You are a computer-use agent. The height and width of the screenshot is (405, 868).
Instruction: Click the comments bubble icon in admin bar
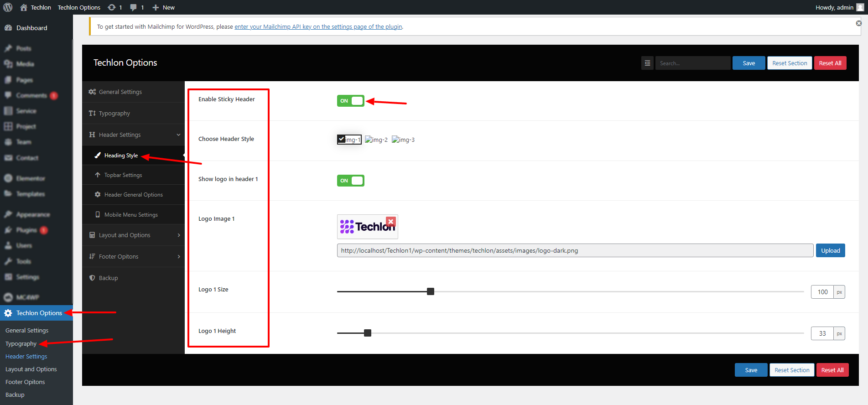tap(134, 7)
